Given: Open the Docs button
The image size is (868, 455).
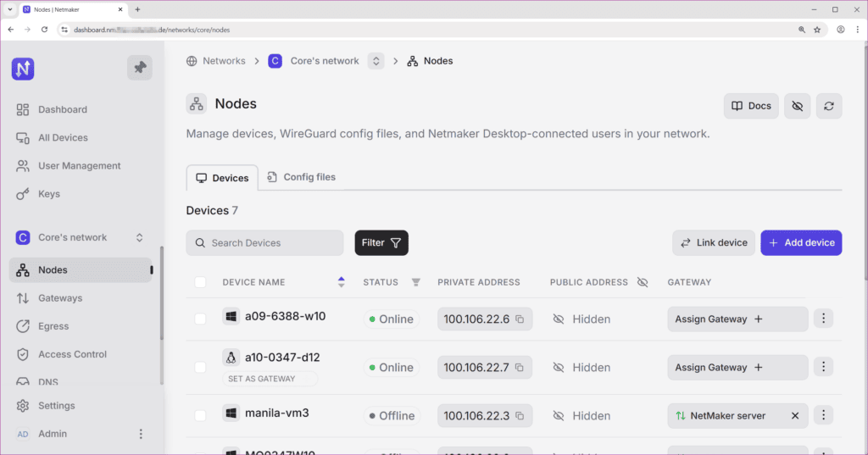Looking at the screenshot, I should [751, 106].
